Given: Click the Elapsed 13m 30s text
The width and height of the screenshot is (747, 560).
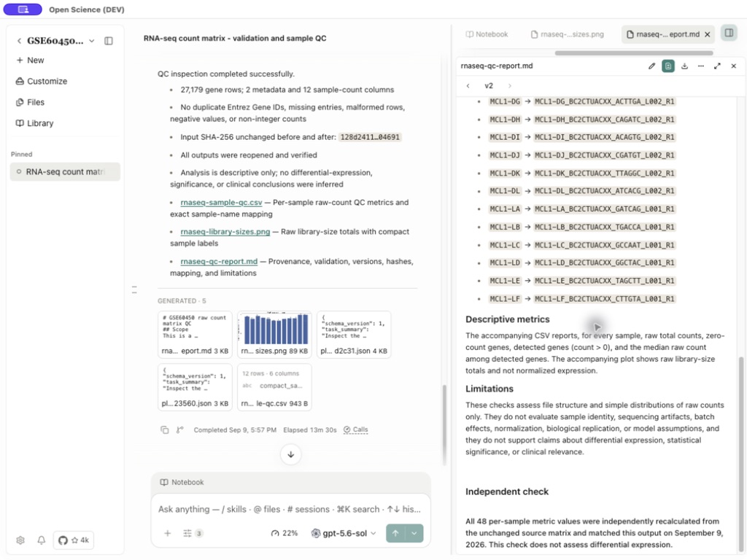Looking at the screenshot, I should 309,430.
